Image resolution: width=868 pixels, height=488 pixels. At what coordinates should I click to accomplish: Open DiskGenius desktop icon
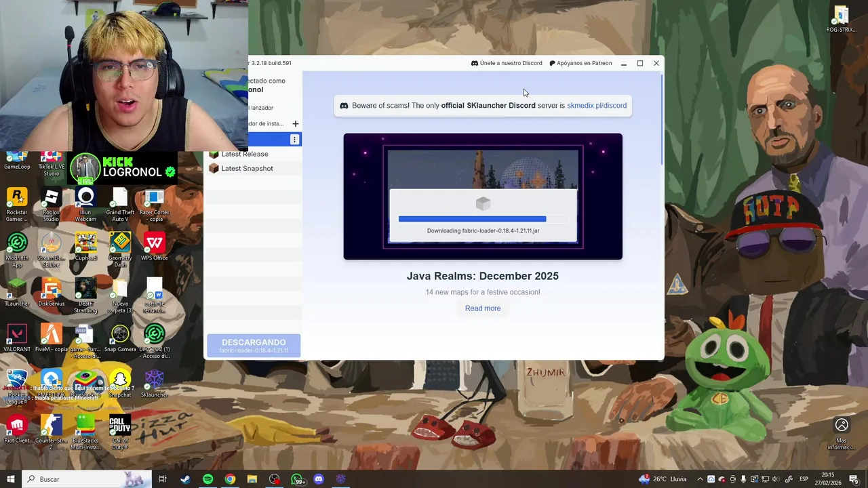(52, 292)
